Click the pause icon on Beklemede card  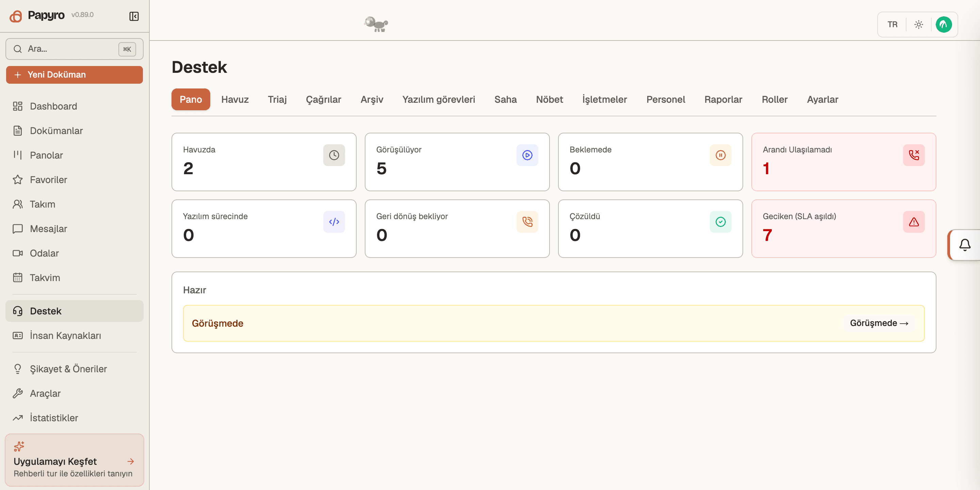coord(721,155)
